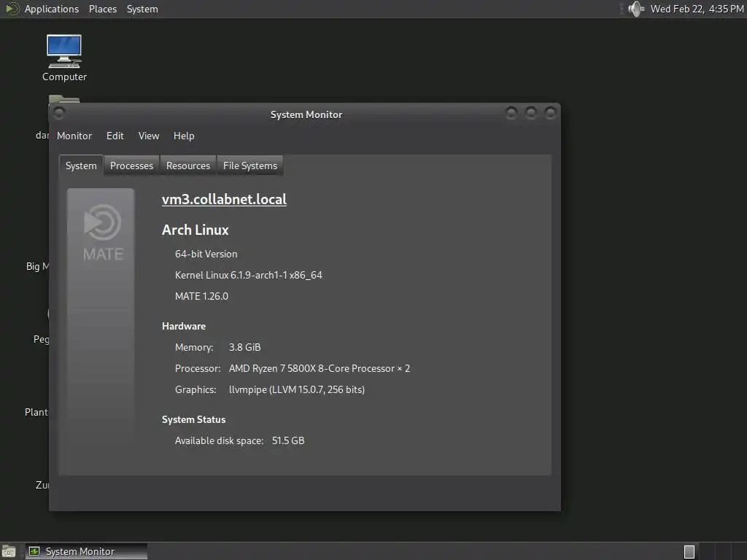Open the System menu in top panel
Image resolution: width=747 pixels, height=560 pixels.
click(x=142, y=9)
